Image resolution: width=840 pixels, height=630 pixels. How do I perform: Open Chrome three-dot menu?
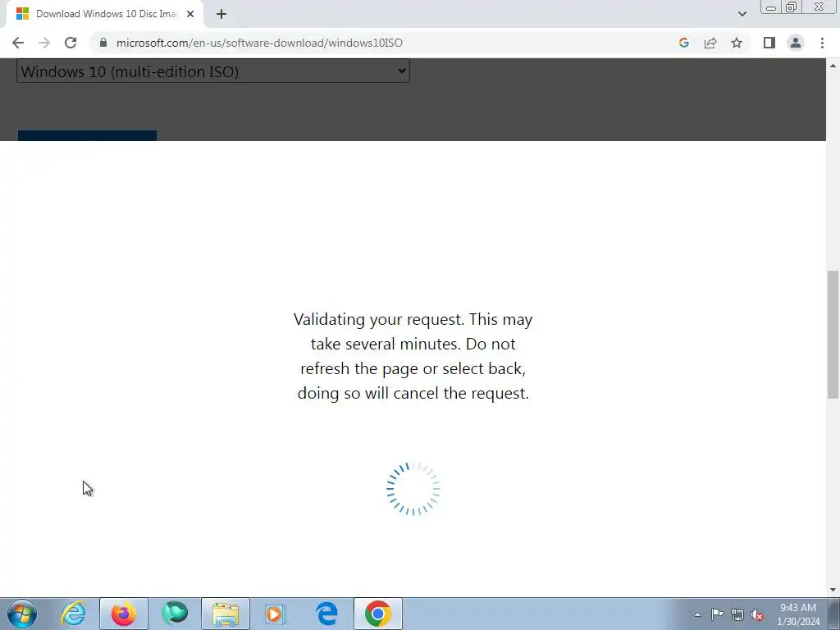click(x=822, y=43)
